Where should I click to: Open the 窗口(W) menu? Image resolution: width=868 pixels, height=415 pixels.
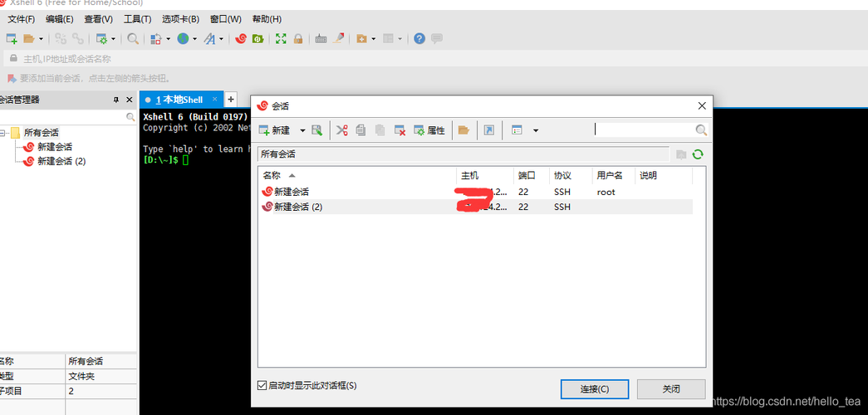[x=226, y=19]
